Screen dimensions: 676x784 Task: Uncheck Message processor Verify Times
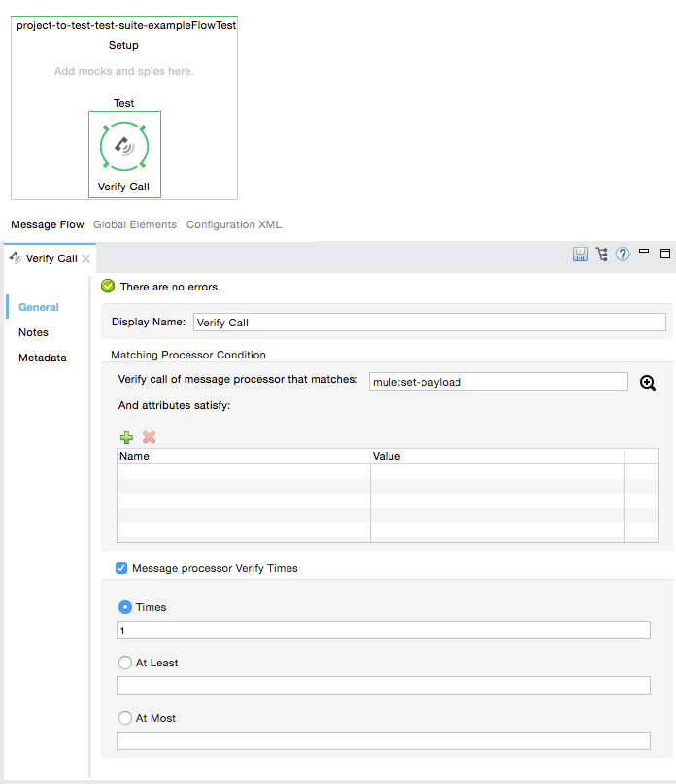pos(121,568)
